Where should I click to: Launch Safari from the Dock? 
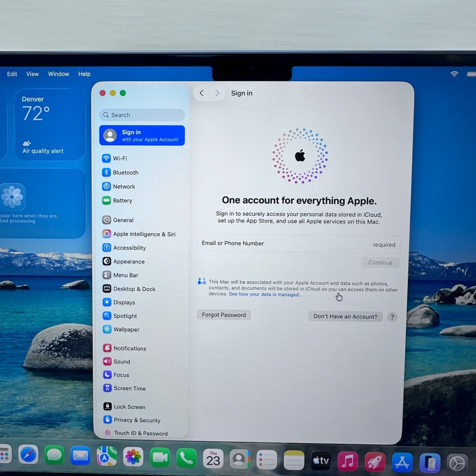pos(28,455)
